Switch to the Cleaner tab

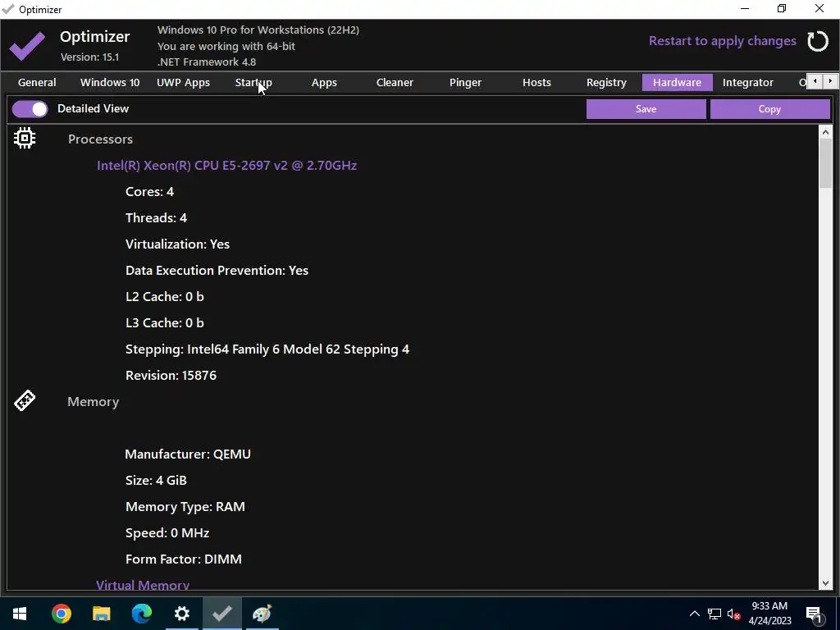[x=395, y=83]
